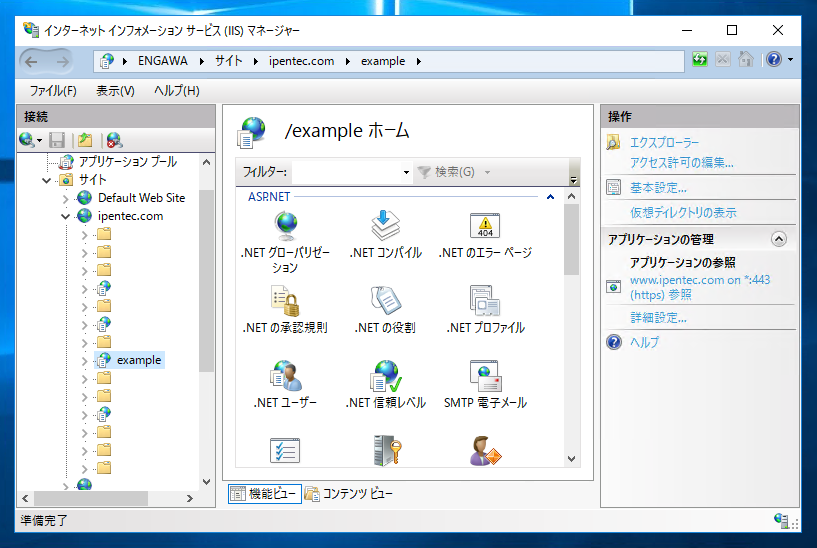The image size is (817, 548).
Task: Click the save floppy icon in 接続 toolbar
Action: (57, 140)
